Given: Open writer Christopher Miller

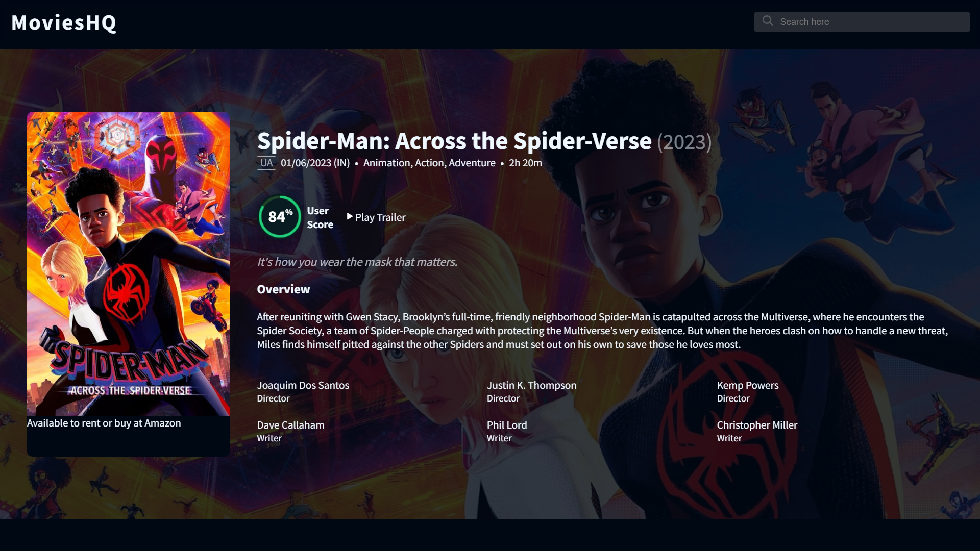Looking at the screenshot, I should pyautogui.click(x=756, y=425).
